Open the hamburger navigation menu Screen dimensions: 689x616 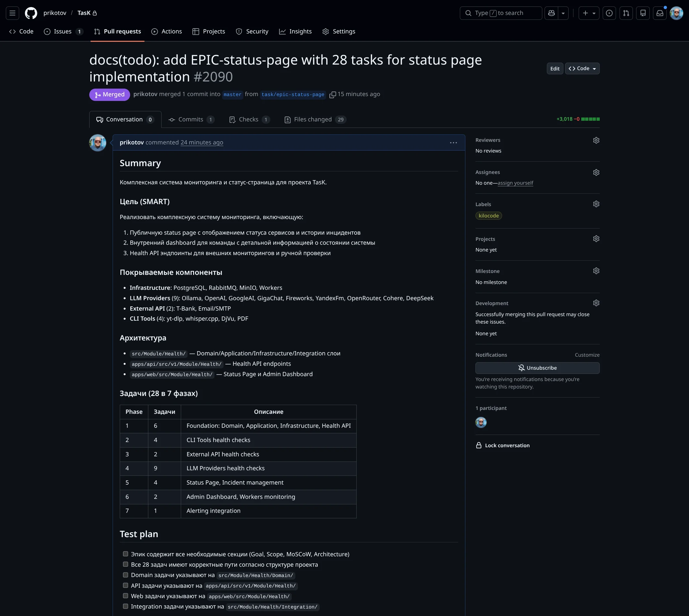[x=13, y=13]
